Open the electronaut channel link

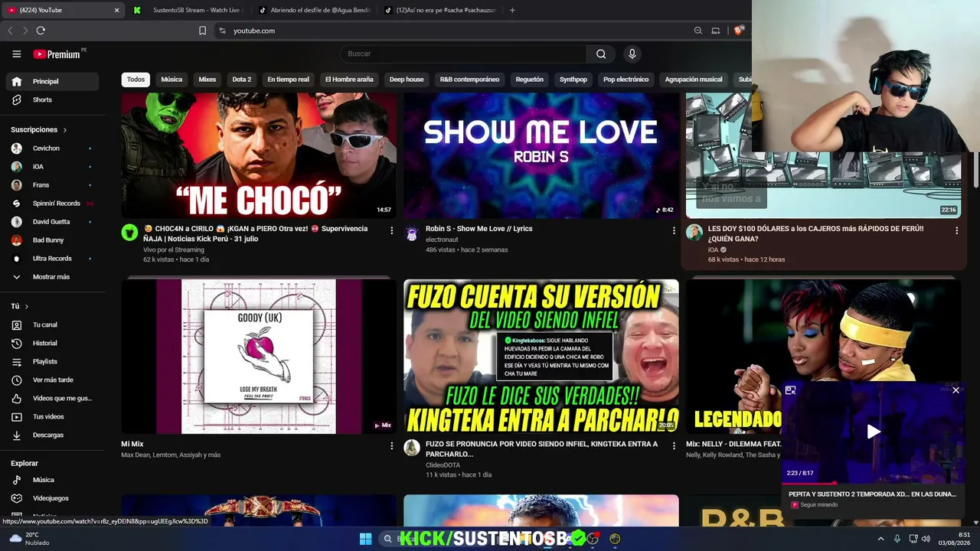pyautogui.click(x=443, y=240)
